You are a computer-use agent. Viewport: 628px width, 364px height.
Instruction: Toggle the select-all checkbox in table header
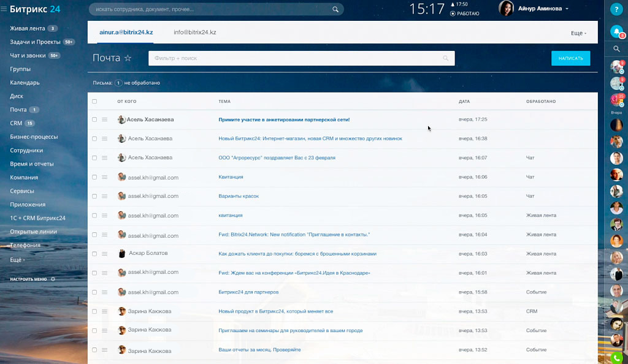coord(94,101)
